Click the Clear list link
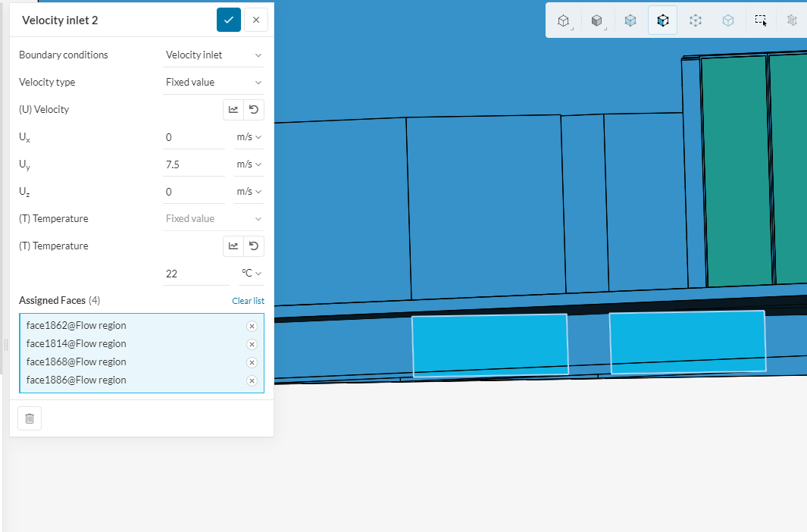Image resolution: width=807 pixels, height=532 pixels. [248, 301]
